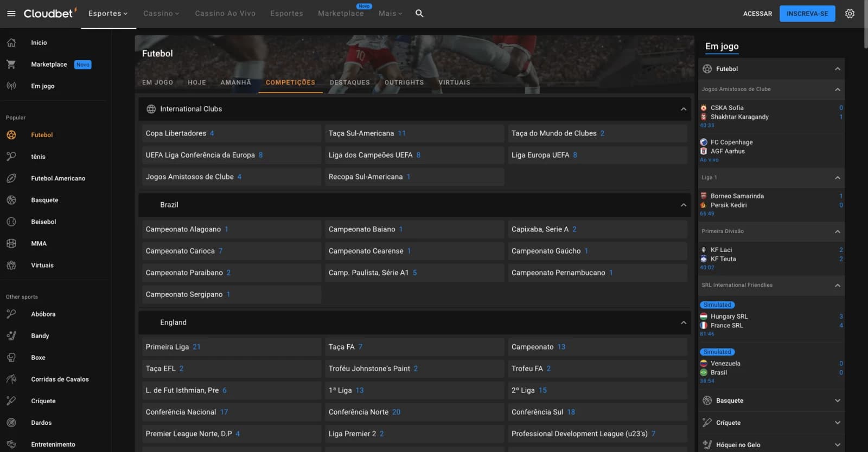Select the Virtuais icon
Image resolution: width=868 pixels, height=452 pixels.
(11, 265)
